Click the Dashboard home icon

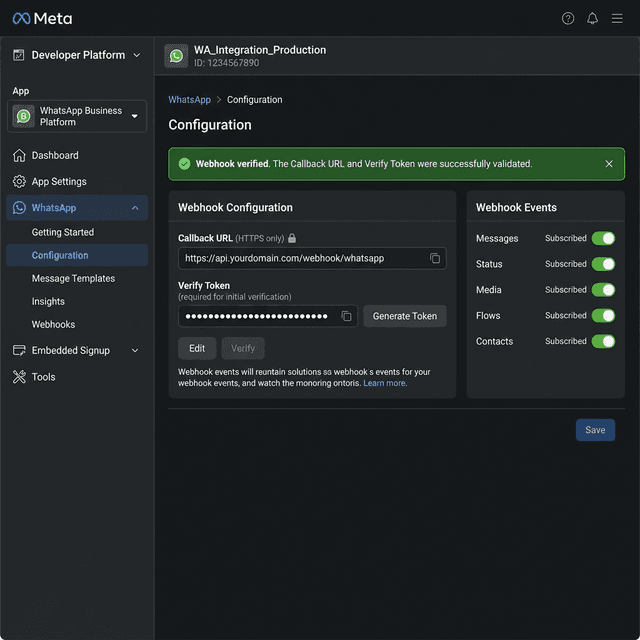tap(19, 156)
